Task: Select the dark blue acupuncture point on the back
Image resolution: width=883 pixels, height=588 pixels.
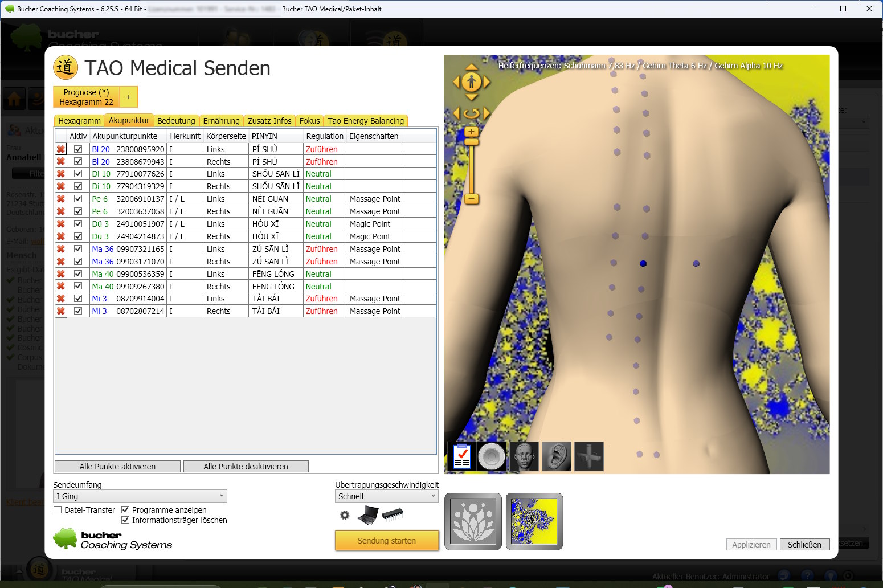Action: [x=643, y=263]
